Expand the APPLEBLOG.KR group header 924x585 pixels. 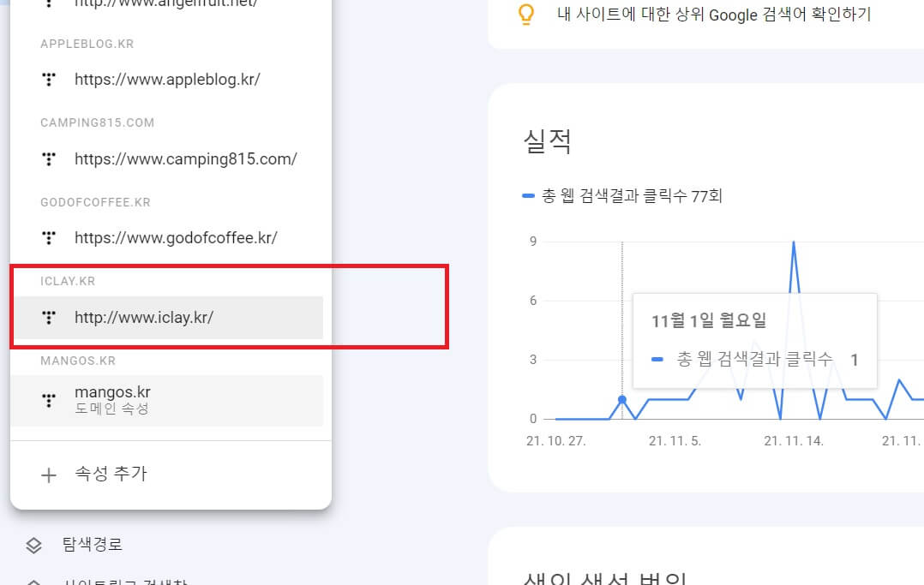click(87, 42)
